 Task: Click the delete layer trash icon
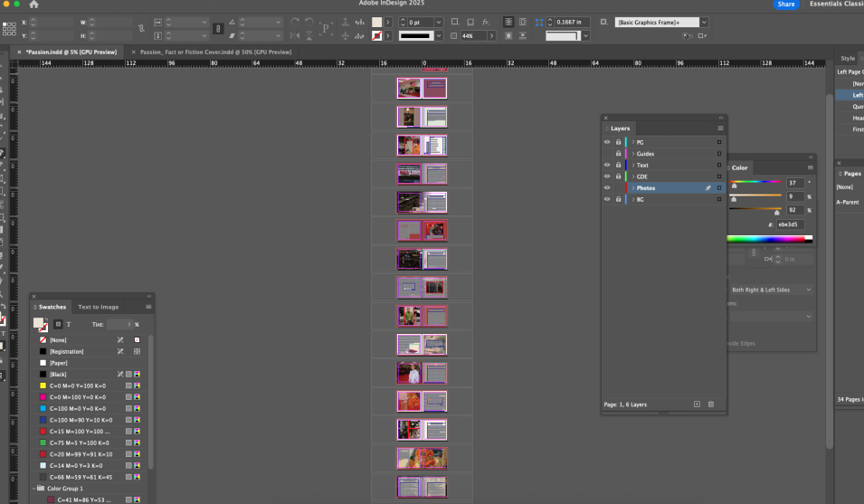(x=711, y=404)
